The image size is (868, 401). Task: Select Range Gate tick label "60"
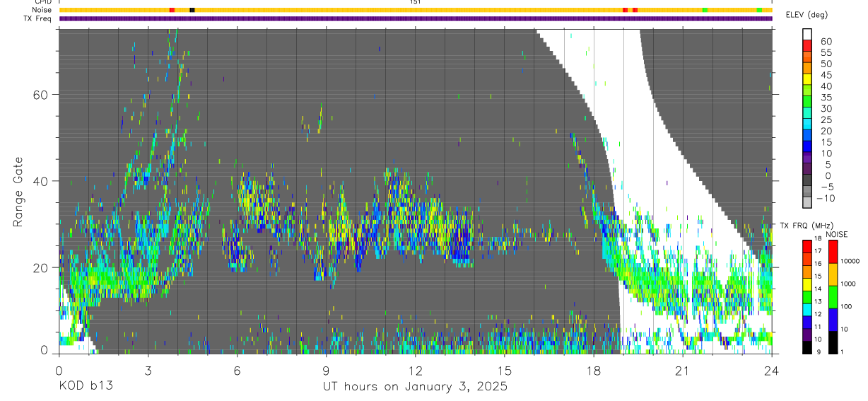point(40,95)
